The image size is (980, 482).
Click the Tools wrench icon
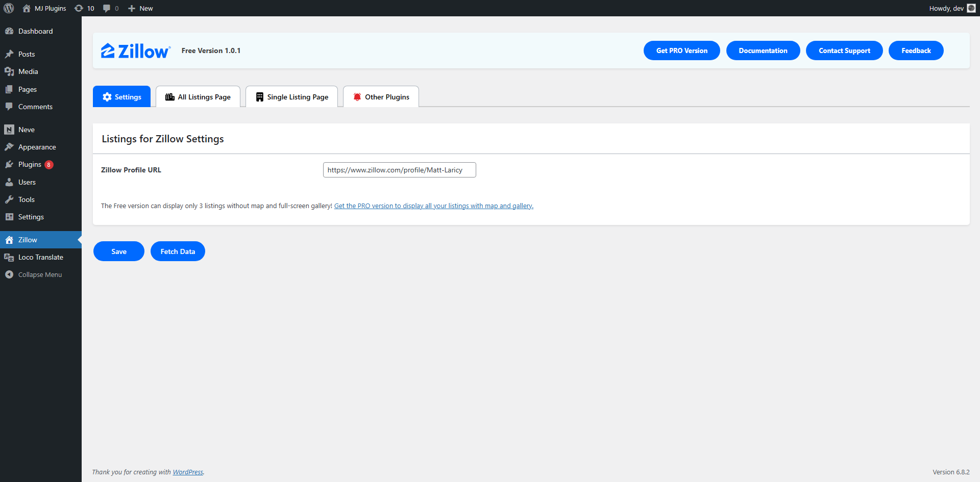click(x=9, y=199)
